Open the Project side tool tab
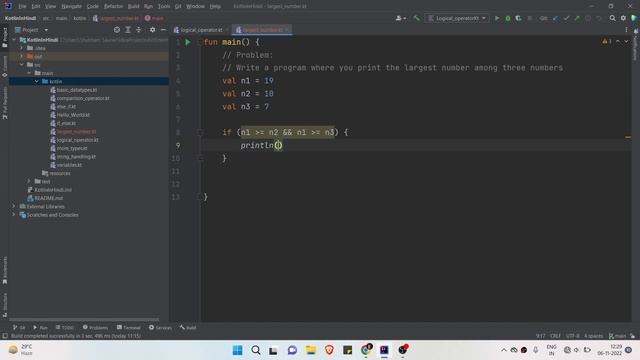The image size is (640, 360). [x=4, y=38]
